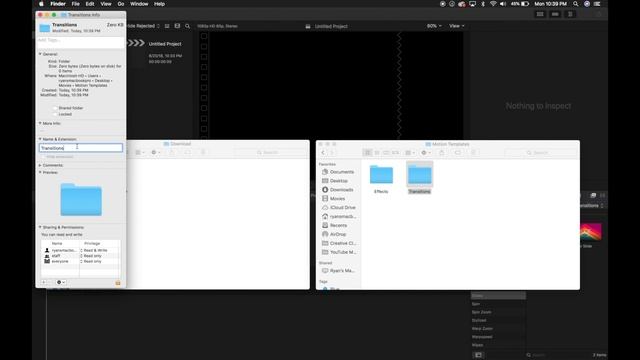The height and width of the screenshot is (360, 640).
Task: Open the gear action menu in Motion Templates window
Action: (426, 153)
